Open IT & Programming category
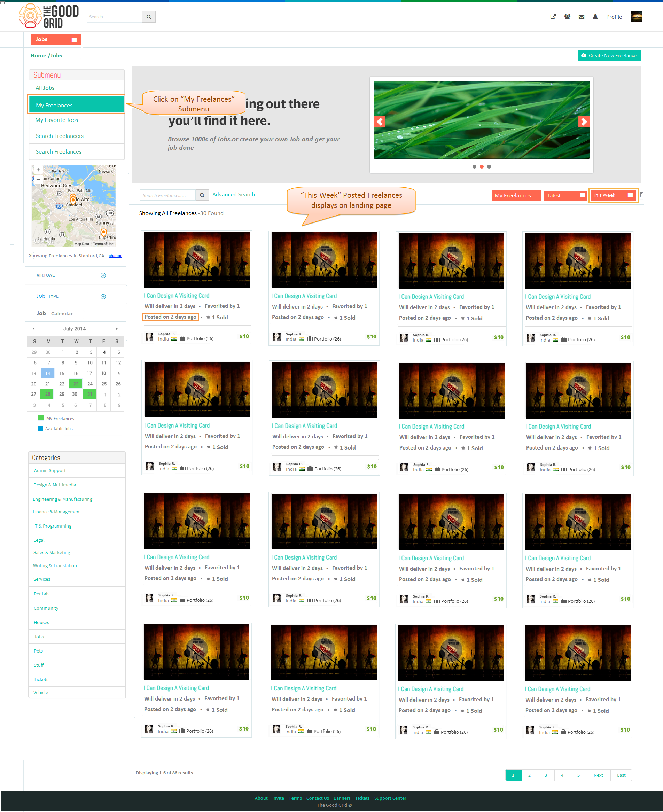The width and height of the screenshot is (663, 812). 52,526
